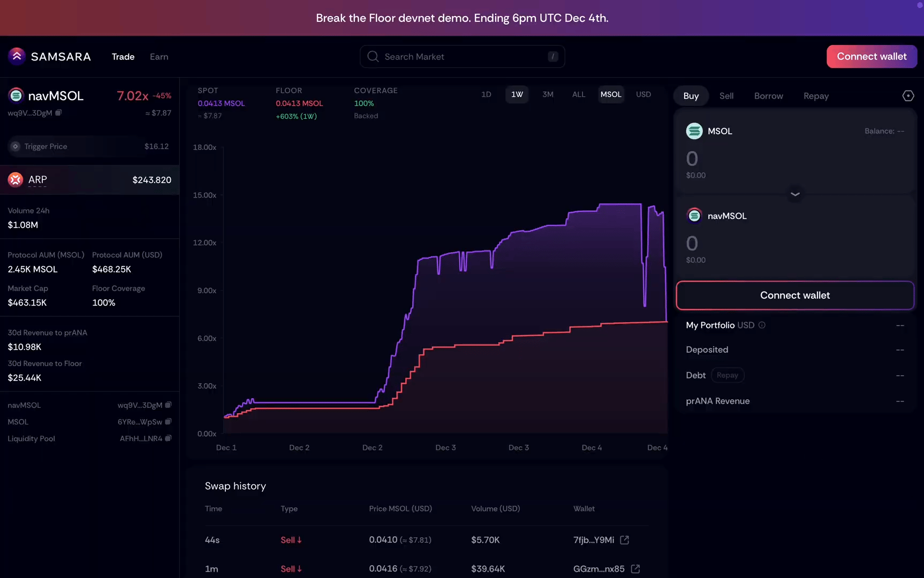924x578 pixels.
Task: Click the My Portfolio info icon
Action: [x=762, y=325]
